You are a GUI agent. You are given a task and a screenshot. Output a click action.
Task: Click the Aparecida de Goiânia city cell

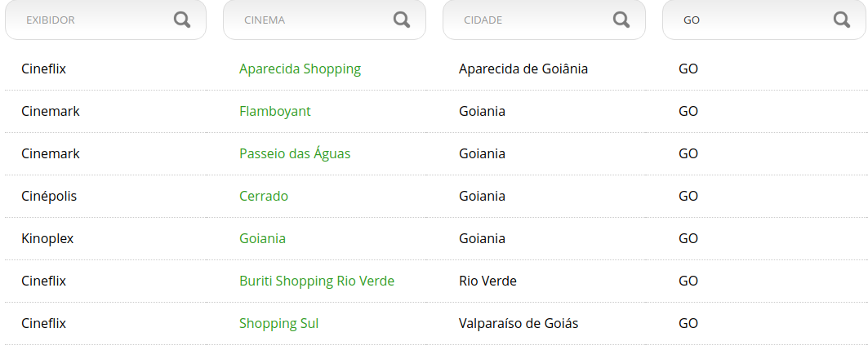(523, 69)
